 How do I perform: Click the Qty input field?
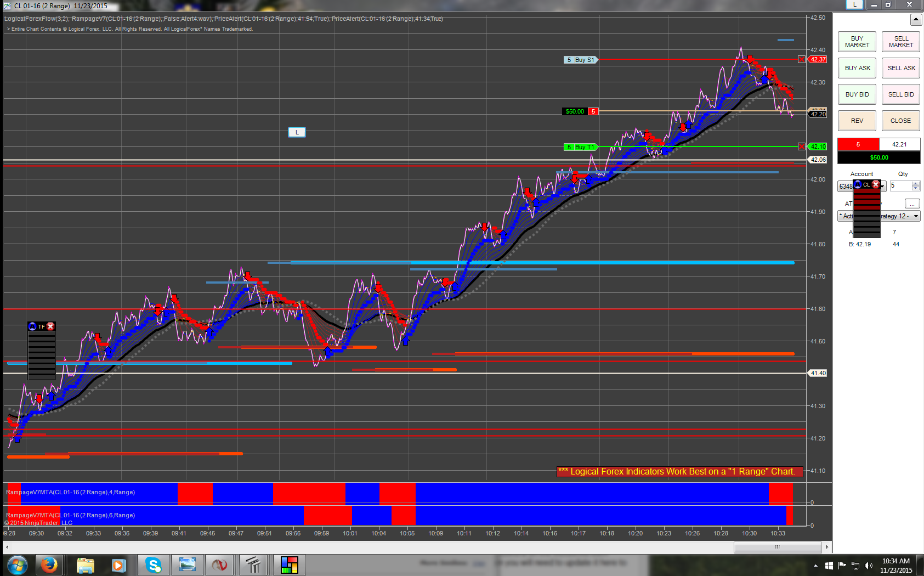coord(900,186)
